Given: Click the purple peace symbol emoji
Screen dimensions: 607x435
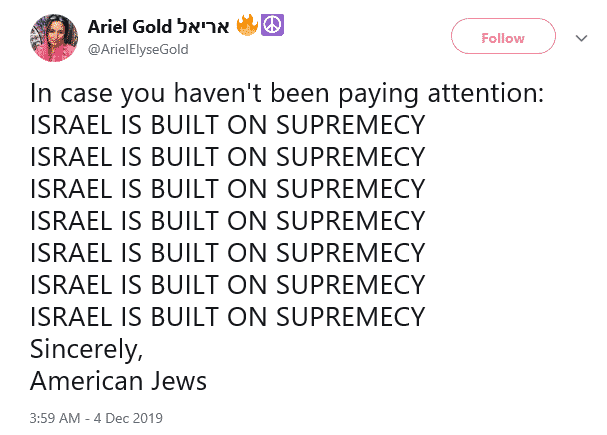Looking at the screenshot, I should click(x=272, y=25).
